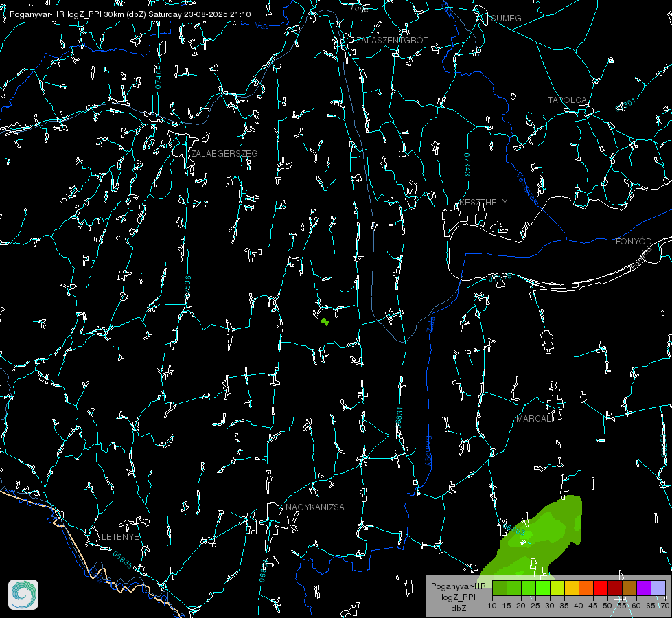Click the logZ_PPI legend label
672x618 pixels.
[458, 597]
